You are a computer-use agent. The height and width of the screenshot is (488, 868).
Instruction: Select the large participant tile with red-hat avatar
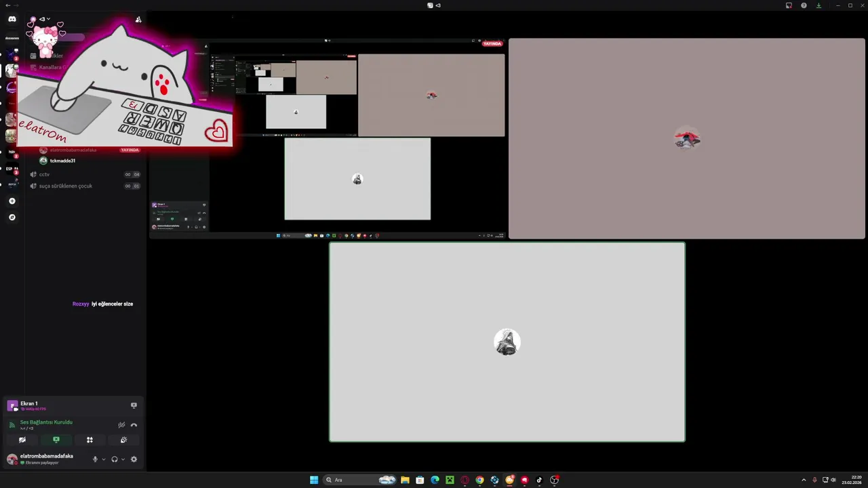pos(687,138)
